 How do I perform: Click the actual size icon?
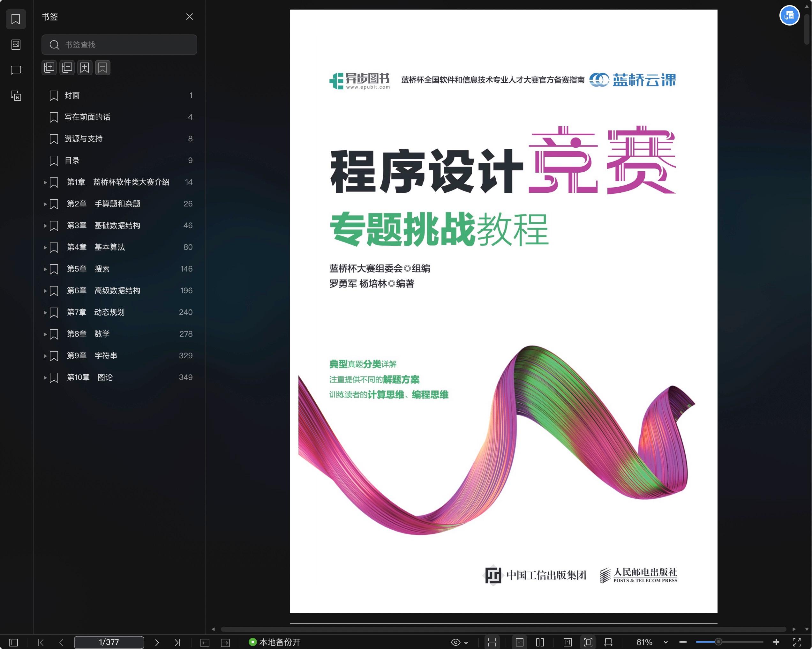(x=568, y=642)
